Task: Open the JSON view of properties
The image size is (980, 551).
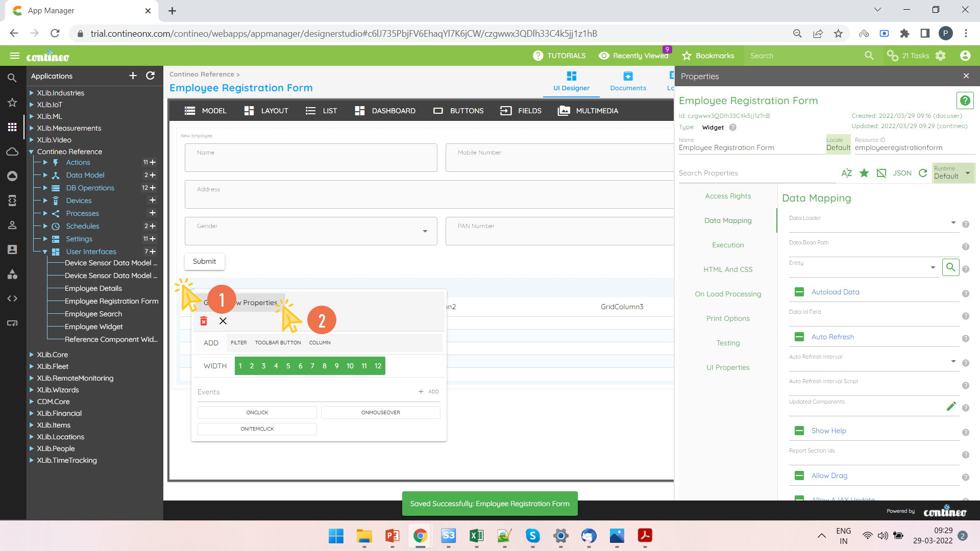Action: 902,173
